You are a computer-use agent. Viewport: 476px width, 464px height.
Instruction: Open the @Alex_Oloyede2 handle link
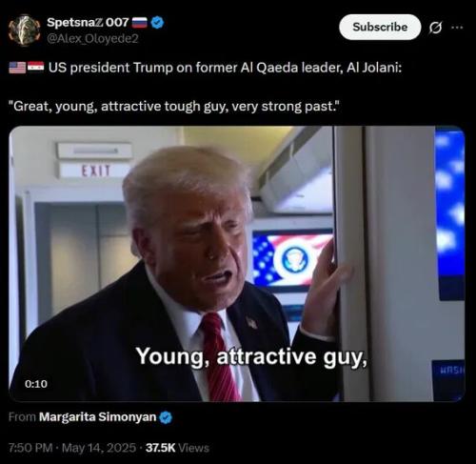(92, 38)
